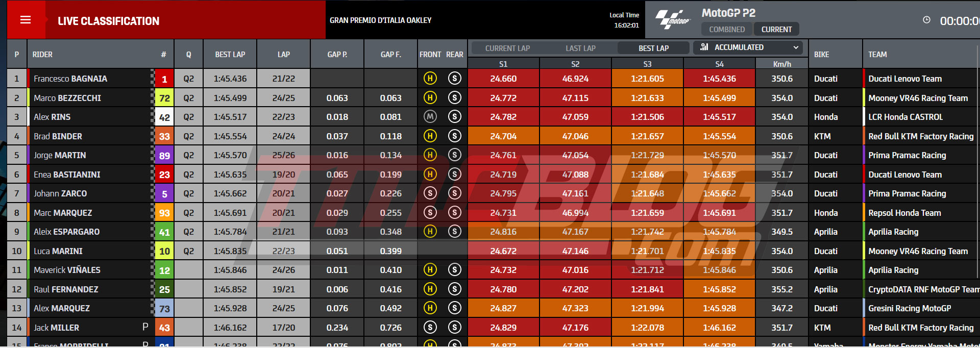The image size is (980, 348).
Task: Click Espargaro's rear tyre S icon
Action: coord(454,231)
